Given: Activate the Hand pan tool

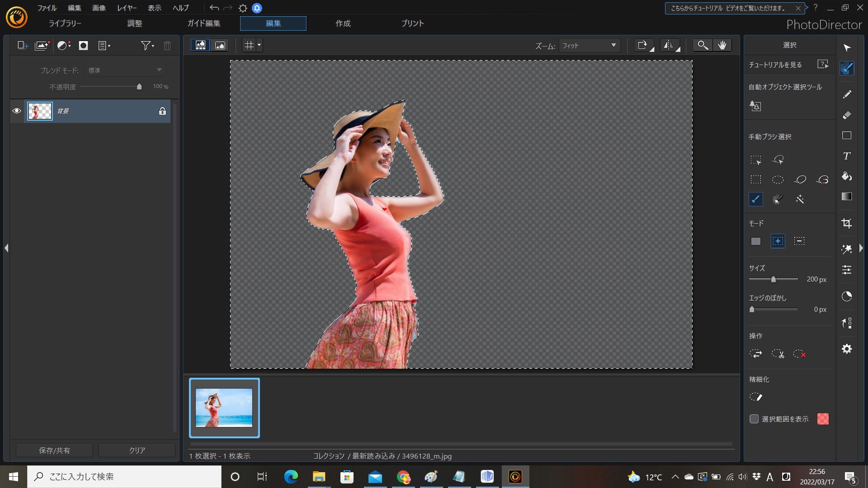Looking at the screenshot, I should tap(722, 45).
